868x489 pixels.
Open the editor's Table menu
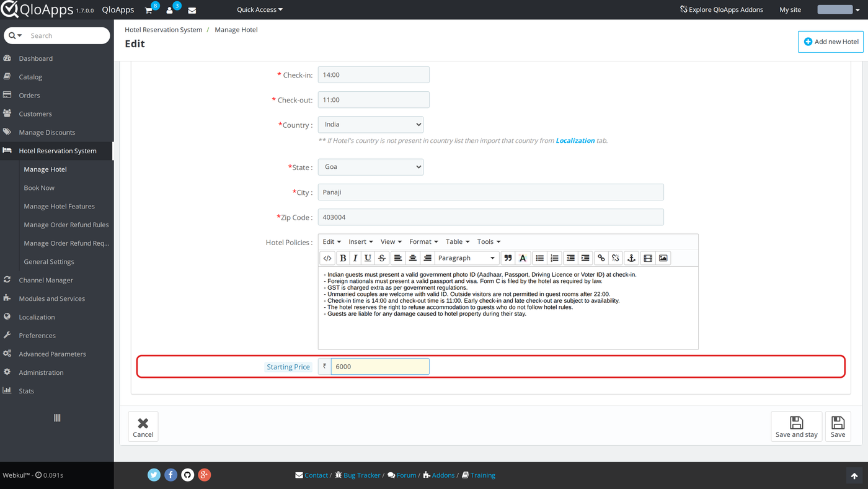pos(458,242)
